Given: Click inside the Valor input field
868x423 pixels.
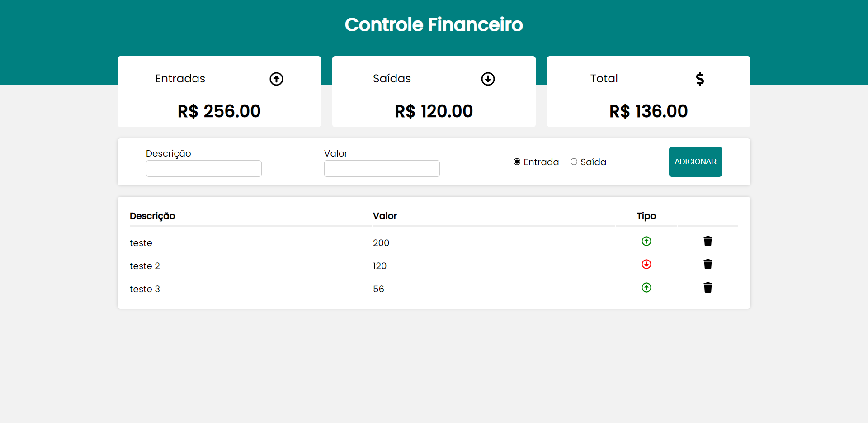Looking at the screenshot, I should pos(382,168).
